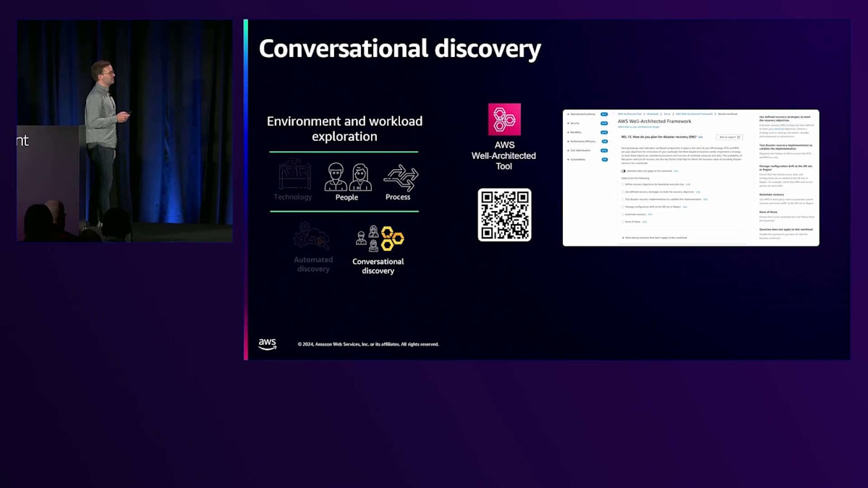Image resolution: width=868 pixels, height=488 pixels.
Task: Click the People icon on the slide
Action: click(347, 176)
